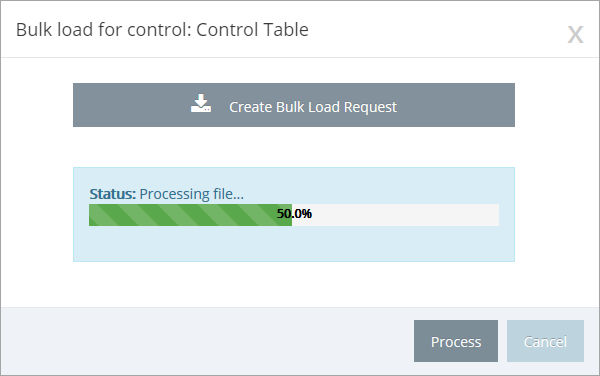
Task: Click the left end of the progress bar
Action: pos(94,215)
